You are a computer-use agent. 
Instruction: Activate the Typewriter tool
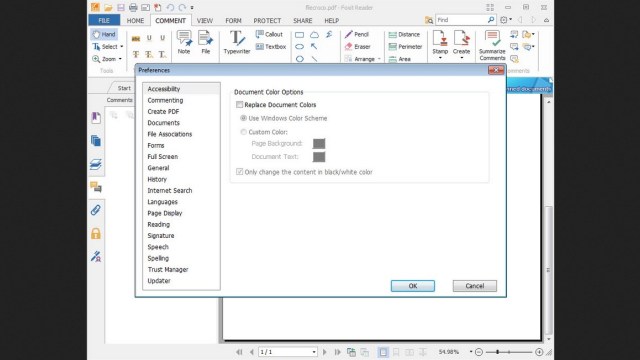(237, 42)
